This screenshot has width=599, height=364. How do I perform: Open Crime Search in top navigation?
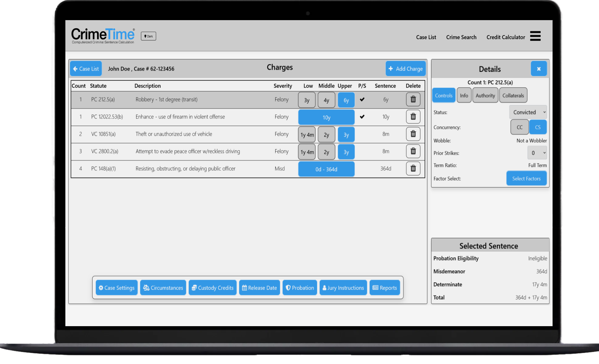coord(461,37)
